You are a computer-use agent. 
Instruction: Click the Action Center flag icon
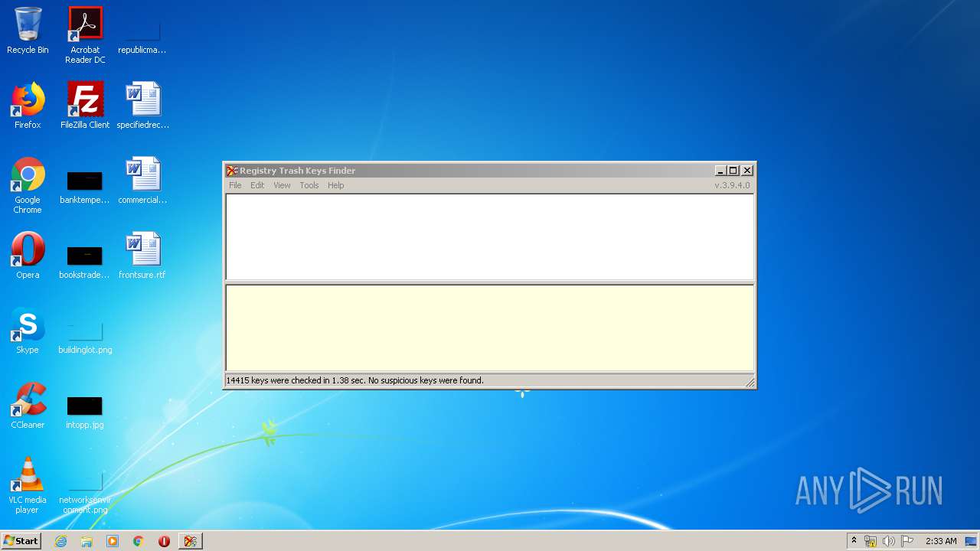907,541
